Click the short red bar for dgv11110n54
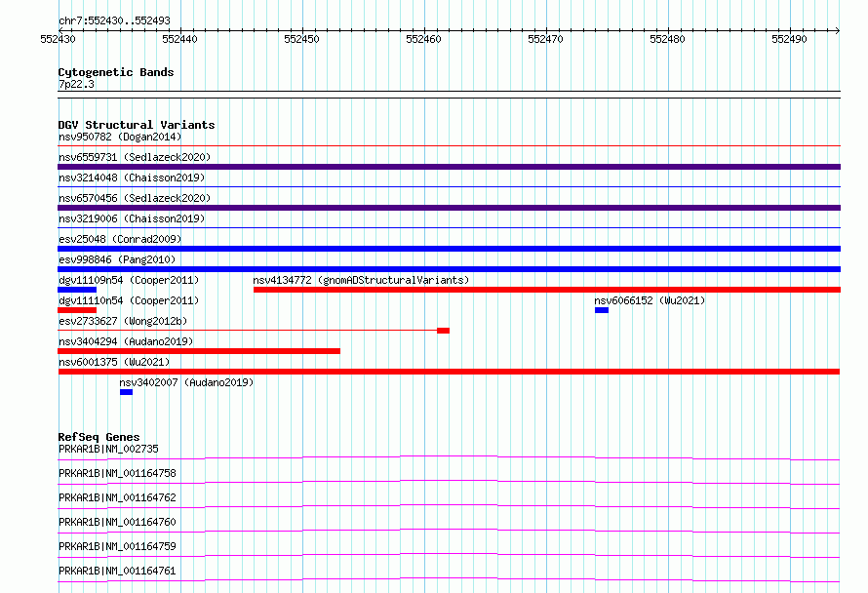The width and height of the screenshot is (868, 593). 77,310
